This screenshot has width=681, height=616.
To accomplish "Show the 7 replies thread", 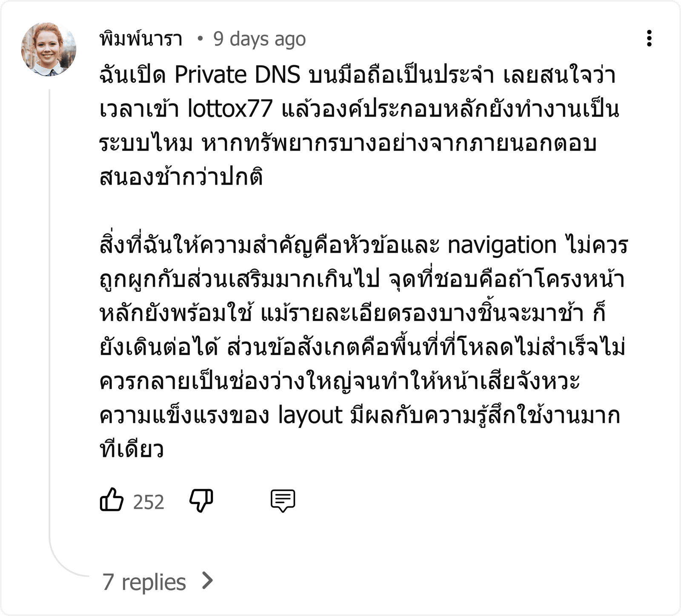I will click(144, 582).
